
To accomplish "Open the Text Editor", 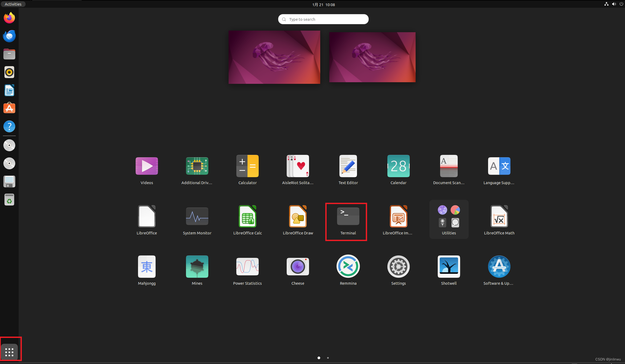I will pyautogui.click(x=348, y=166).
